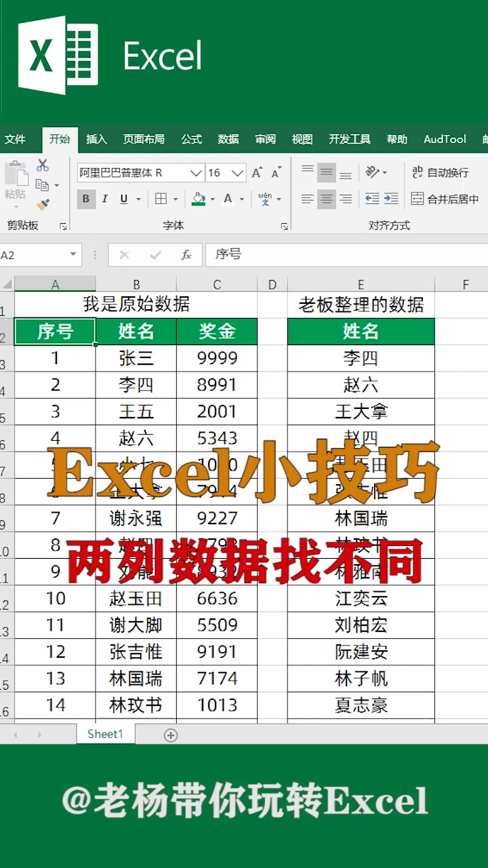Click the previous sheet arrow
Image resolution: width=488 pixels, height=868 pixels.
coord(15,735)
